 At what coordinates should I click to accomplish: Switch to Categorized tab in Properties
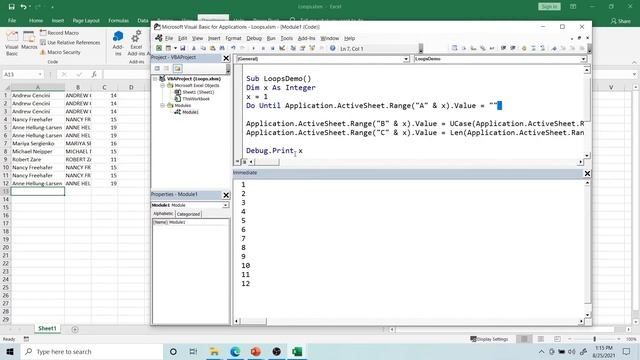(x=188, y=214)
